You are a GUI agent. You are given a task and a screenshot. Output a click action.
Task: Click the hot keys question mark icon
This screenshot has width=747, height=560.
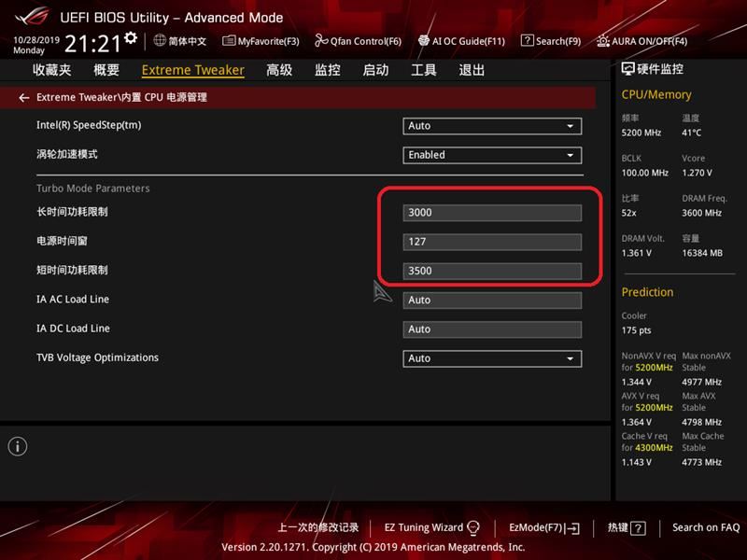(638, 528)
